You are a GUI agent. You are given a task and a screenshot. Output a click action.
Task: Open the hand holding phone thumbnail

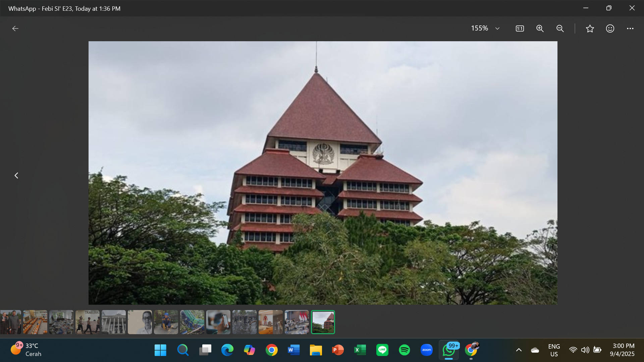[x=218, y=322]
